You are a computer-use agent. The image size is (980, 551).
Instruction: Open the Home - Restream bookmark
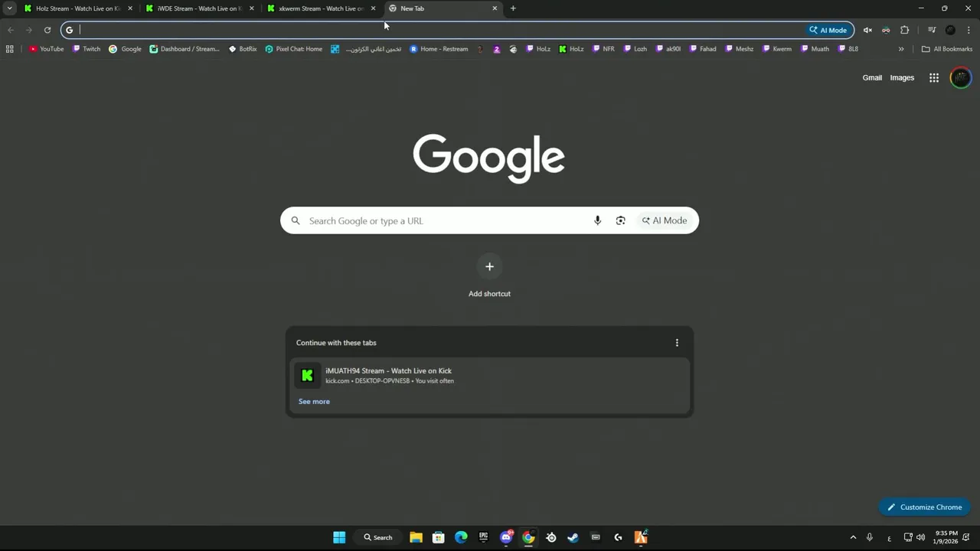click(x=439, y=49)
